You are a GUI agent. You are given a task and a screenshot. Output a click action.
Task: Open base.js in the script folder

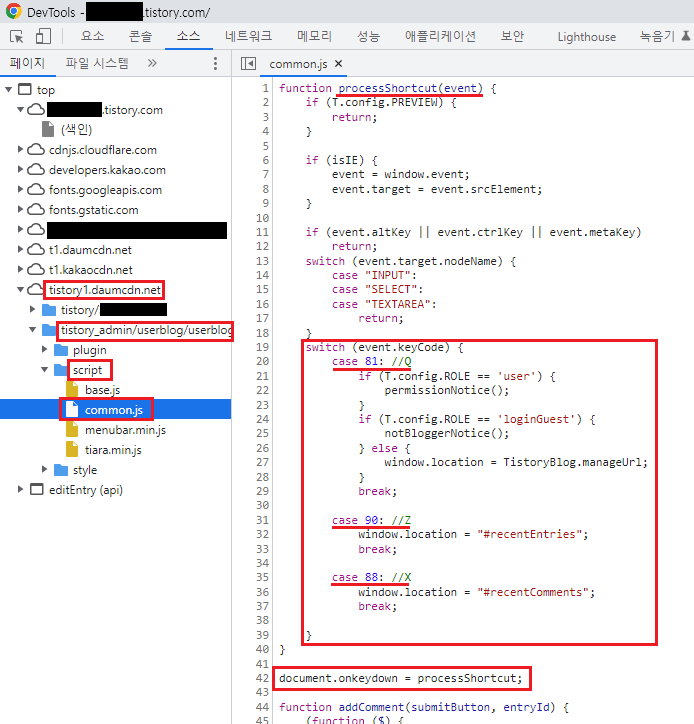103,390
